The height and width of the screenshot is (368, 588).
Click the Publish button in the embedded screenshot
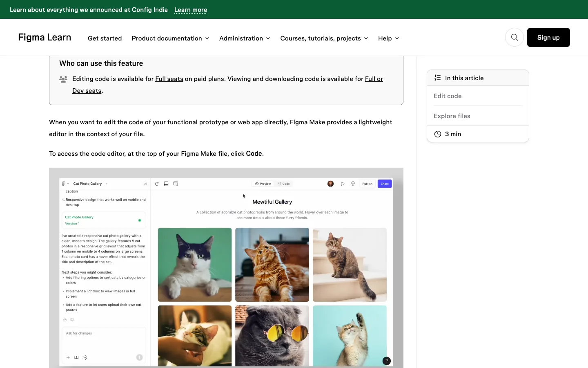(x=367, y=184)
